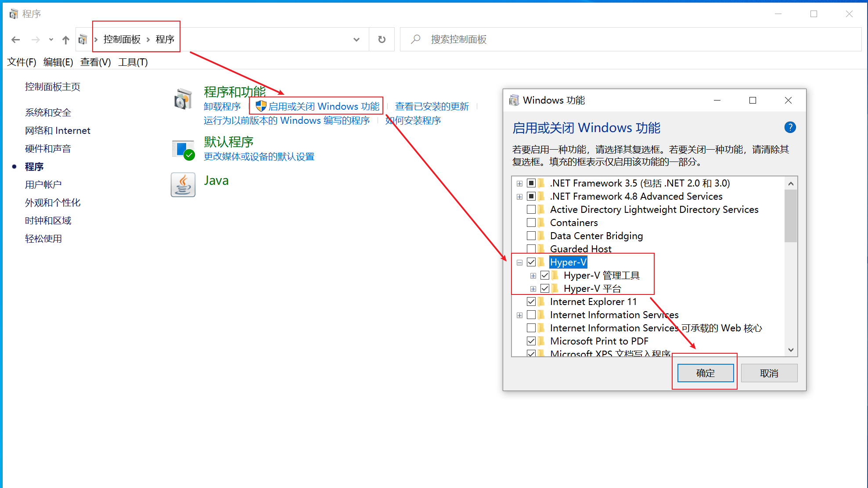Click the shield icon for Windows features

[261, 106]
